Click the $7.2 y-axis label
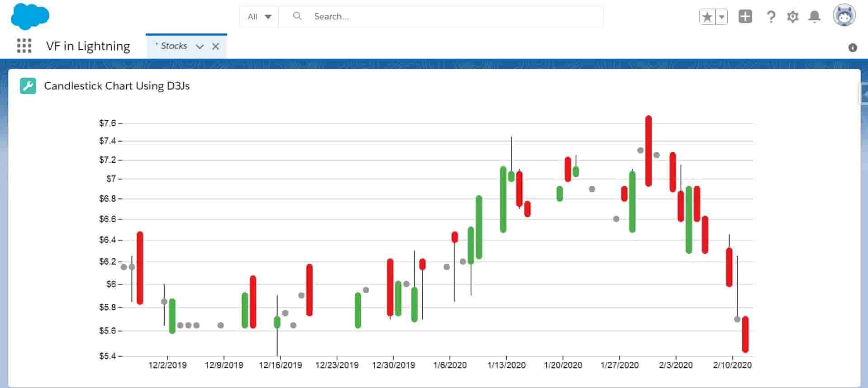This screenshot has height=388, width=868. pyautogui.click(x=108, y=160)
